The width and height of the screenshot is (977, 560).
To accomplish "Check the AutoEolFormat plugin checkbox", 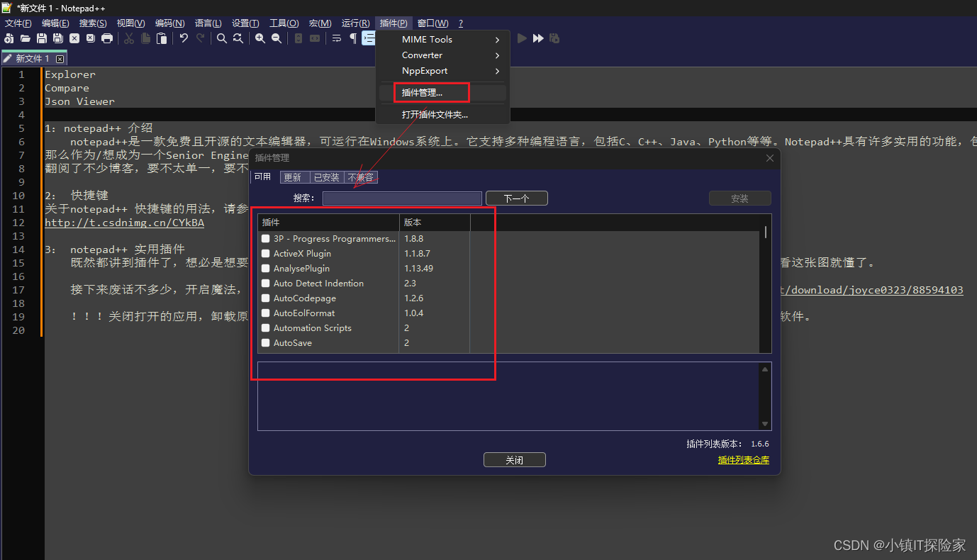I will tap(266, 313).
